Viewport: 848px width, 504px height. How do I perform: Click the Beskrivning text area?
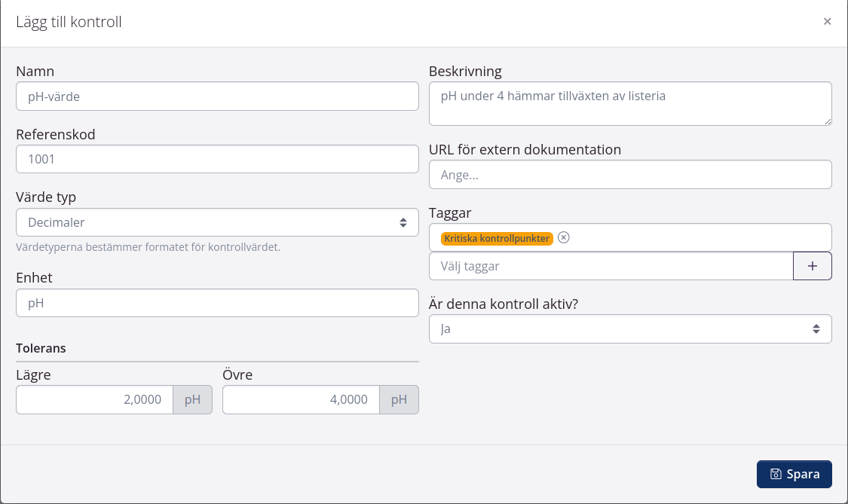coord(630,104)
